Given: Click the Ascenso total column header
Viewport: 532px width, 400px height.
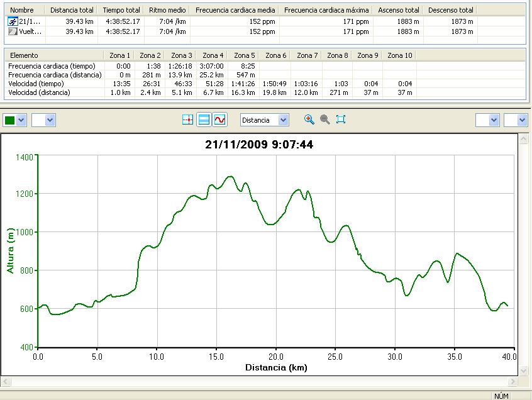Looking at the screenshot, I should pos(398,10).
